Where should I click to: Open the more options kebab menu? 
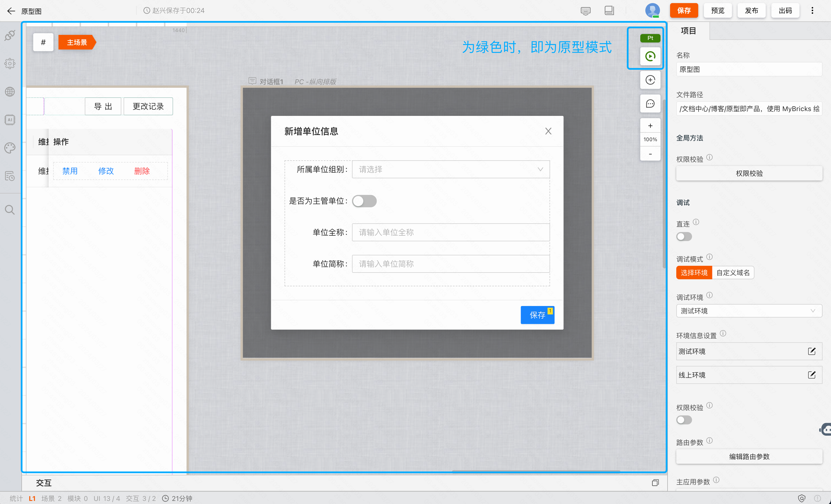pyautogui.click(x=812, y=11)
